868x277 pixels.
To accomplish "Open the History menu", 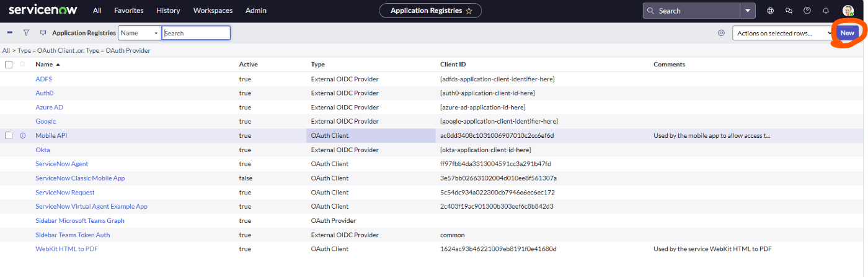I will (168, 11).
